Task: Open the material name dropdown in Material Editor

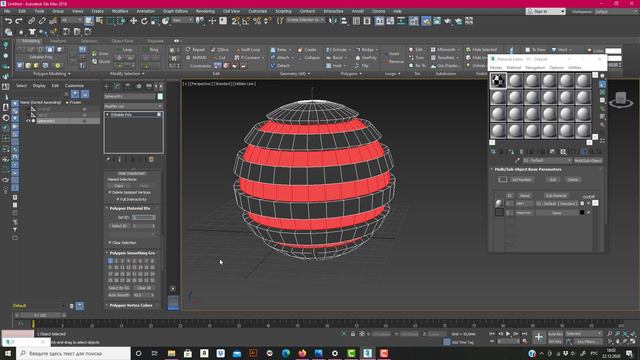Action: (547, 160)
